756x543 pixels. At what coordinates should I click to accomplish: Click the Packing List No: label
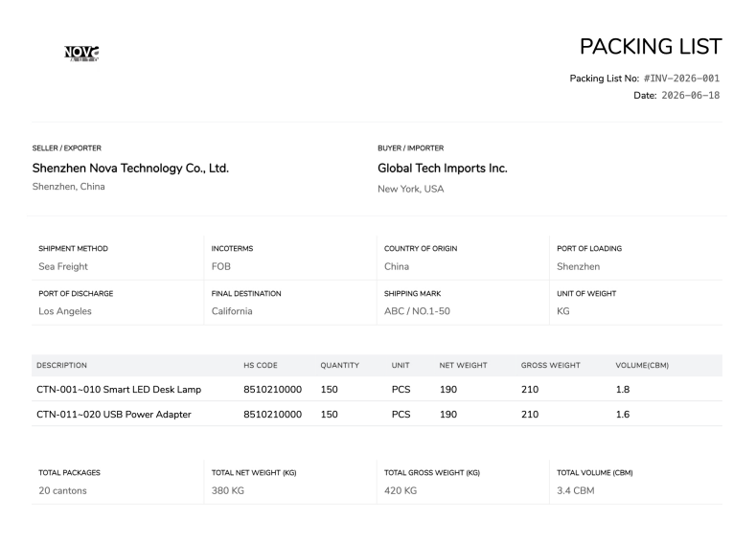pos(604,79)
